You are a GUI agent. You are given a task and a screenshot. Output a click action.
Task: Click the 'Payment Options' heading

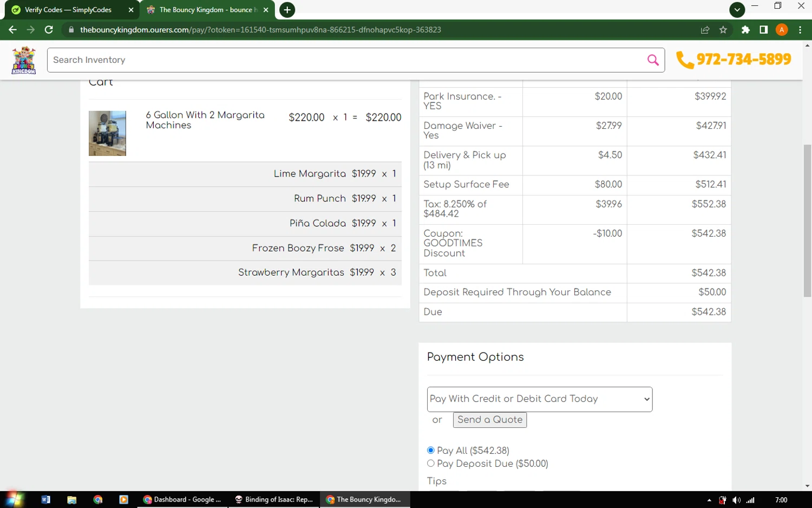(475, 357)
